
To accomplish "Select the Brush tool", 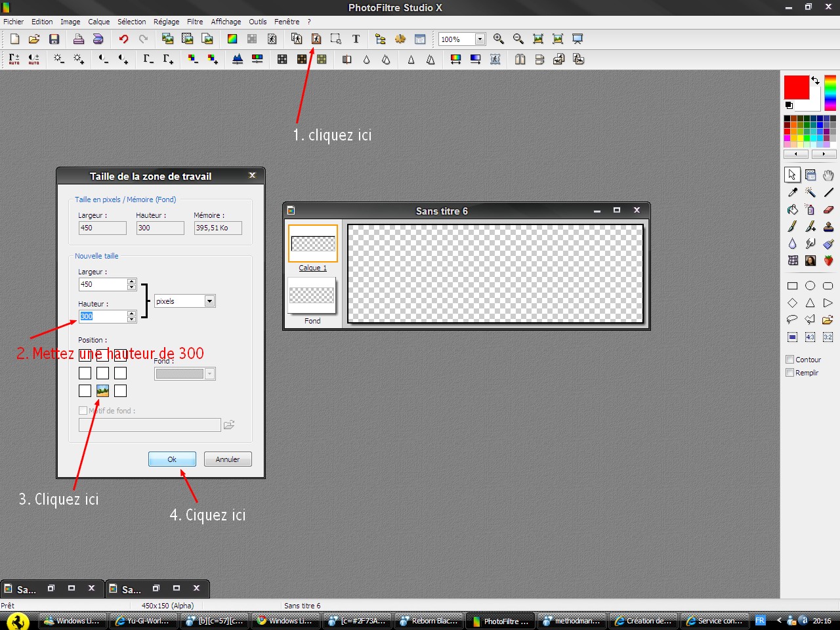I will pos(793,226).
